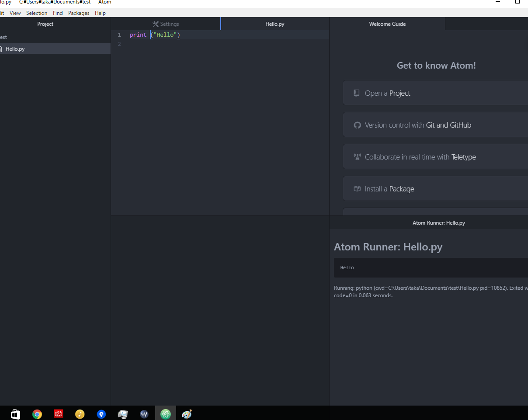Image resolution: width=528 pixels, height=420 pixels.
Task: Open the Packages menu
Action: click(x=79, y=13)
